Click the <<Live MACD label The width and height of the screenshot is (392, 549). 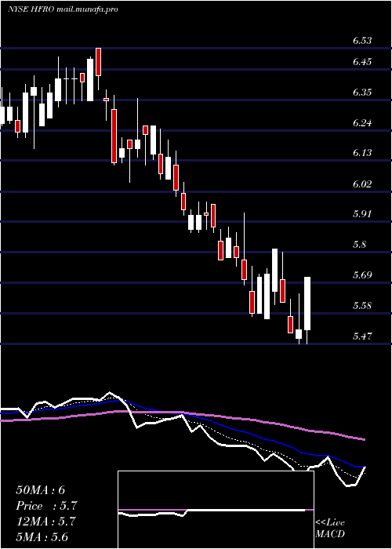coord(330,529)
